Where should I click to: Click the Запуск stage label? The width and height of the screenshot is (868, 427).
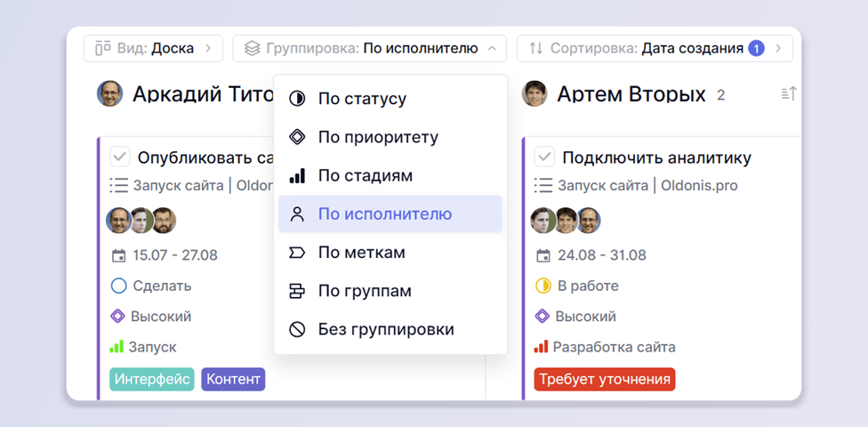[153, 347]
